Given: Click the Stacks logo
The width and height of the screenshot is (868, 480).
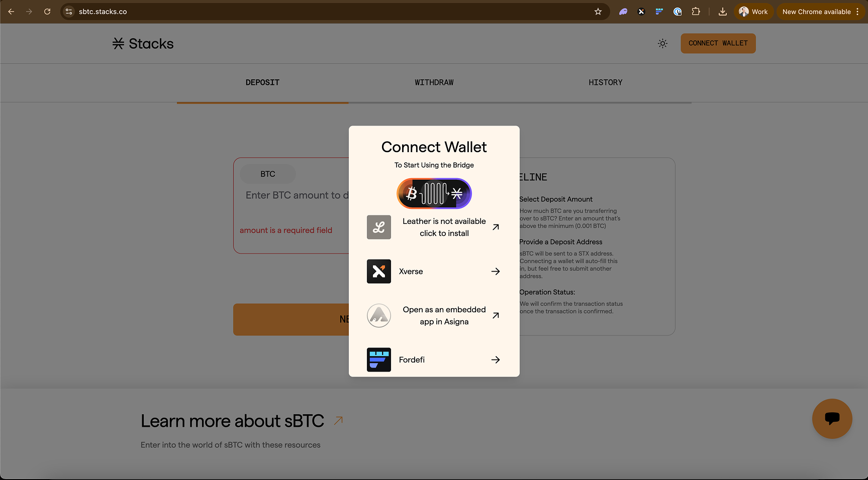Looking at the screenshot, I should (143, 44).
